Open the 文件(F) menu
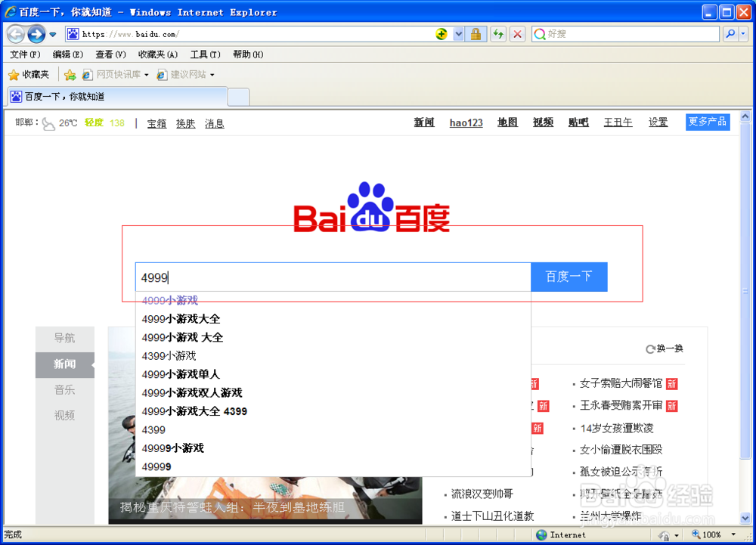Image resolution: width=756 pixels, height=545 pixels. tap(25, 54)
